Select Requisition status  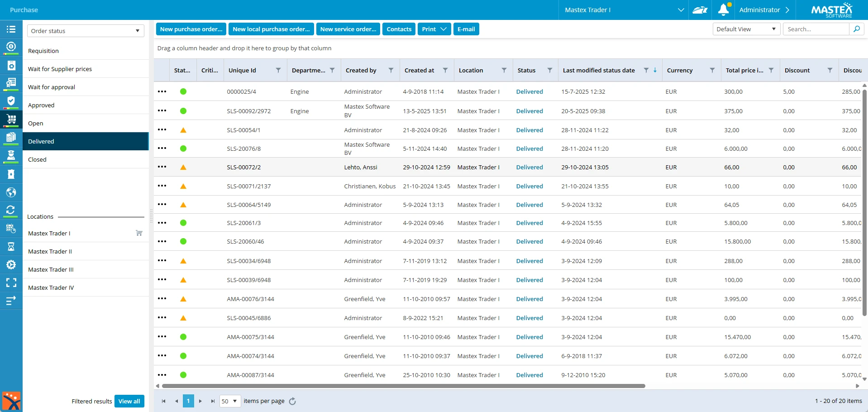86,51
